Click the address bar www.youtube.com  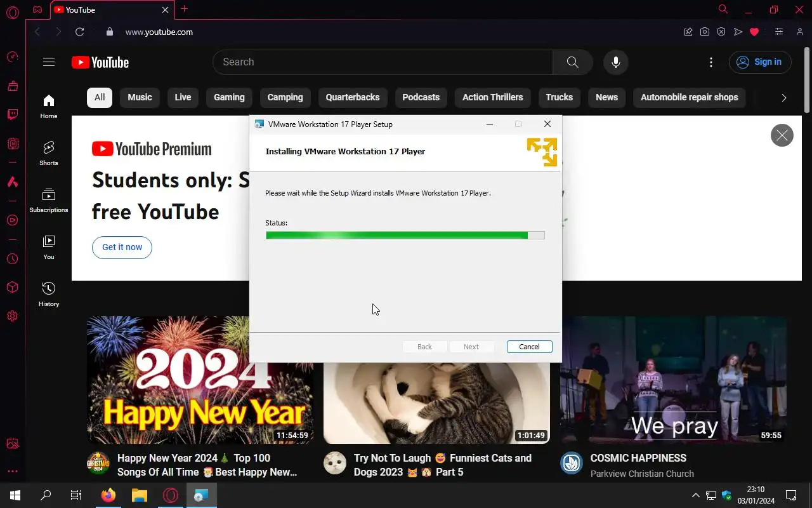[x=159, y=32]
